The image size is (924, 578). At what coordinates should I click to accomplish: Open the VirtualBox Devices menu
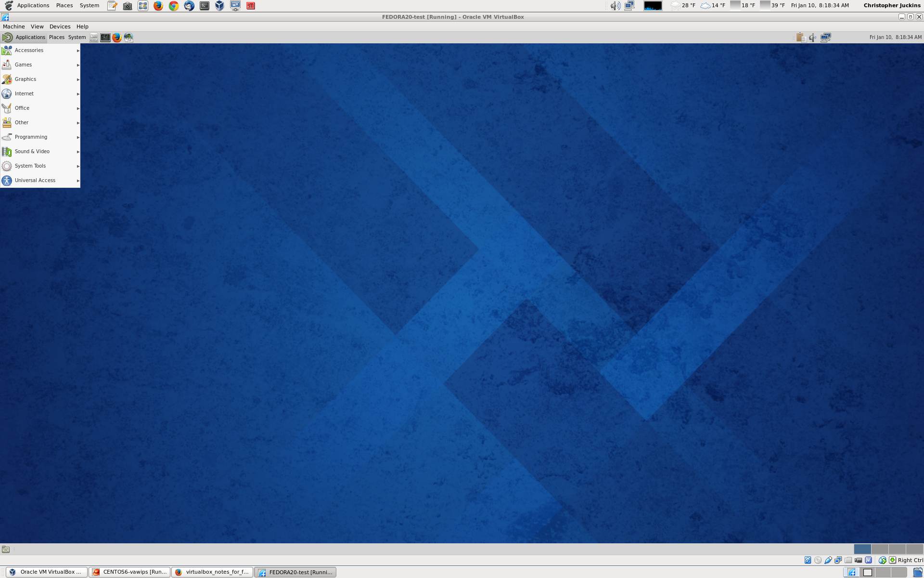[60, 26]
